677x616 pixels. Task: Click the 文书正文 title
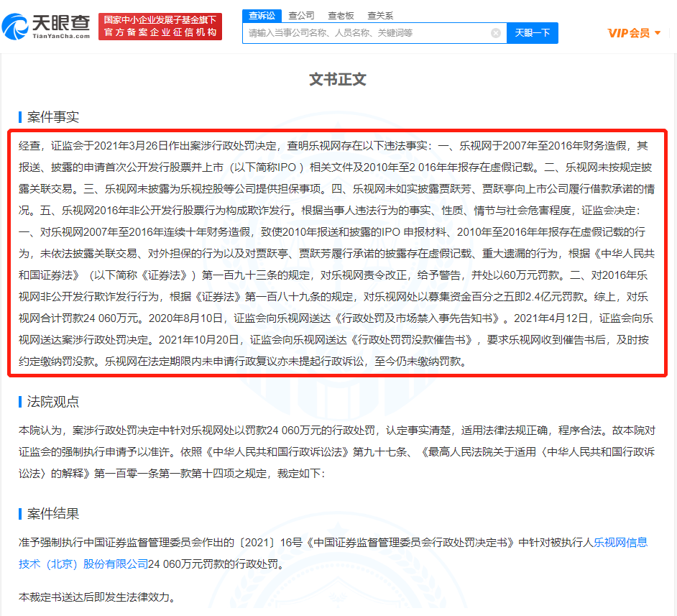click(x=338, y=80)
